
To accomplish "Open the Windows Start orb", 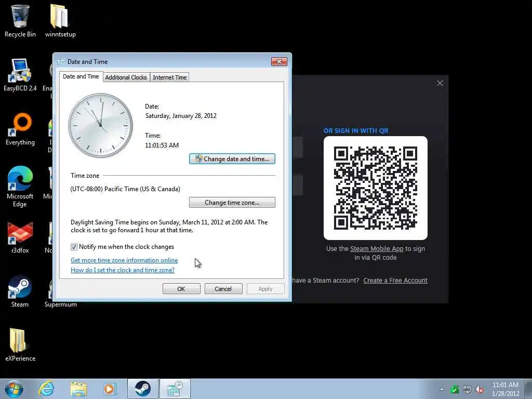I will (14, 389).
